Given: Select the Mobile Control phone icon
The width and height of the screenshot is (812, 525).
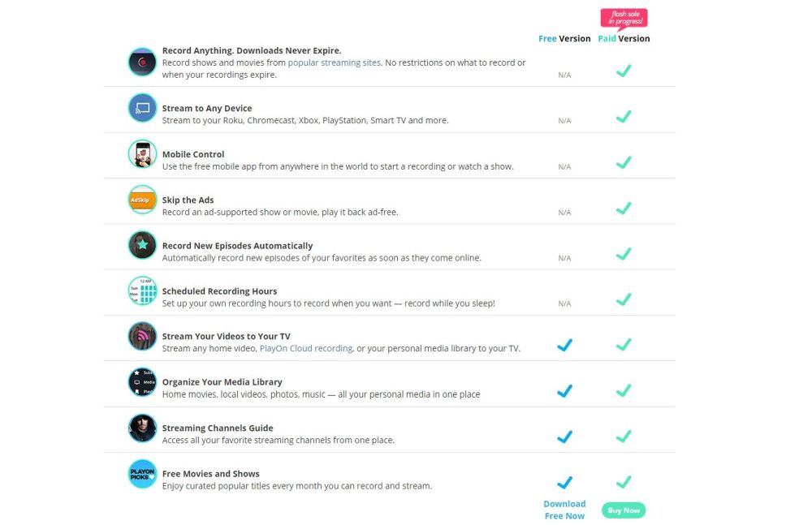Looking at the screenshot, I should click(x=142, y=154).
